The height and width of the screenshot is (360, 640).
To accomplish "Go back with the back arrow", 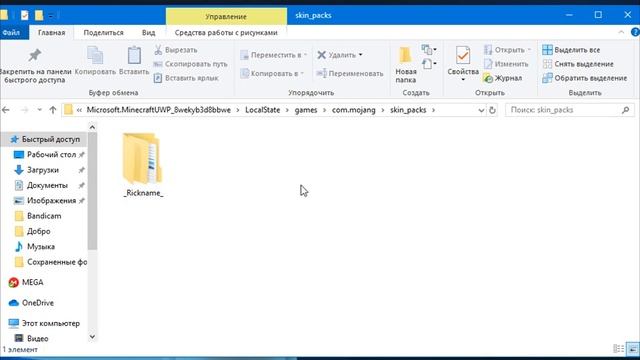I will [x=6, y=110].
